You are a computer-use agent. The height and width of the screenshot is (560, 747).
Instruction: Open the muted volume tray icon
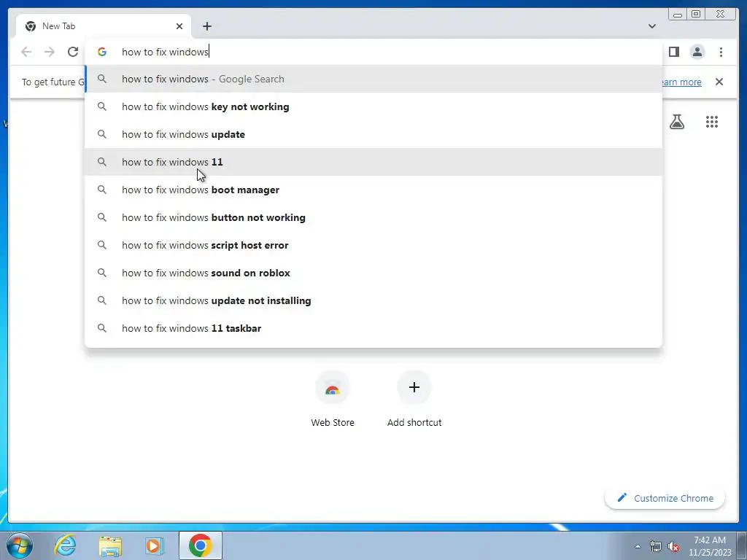click(x=673, y=546)
